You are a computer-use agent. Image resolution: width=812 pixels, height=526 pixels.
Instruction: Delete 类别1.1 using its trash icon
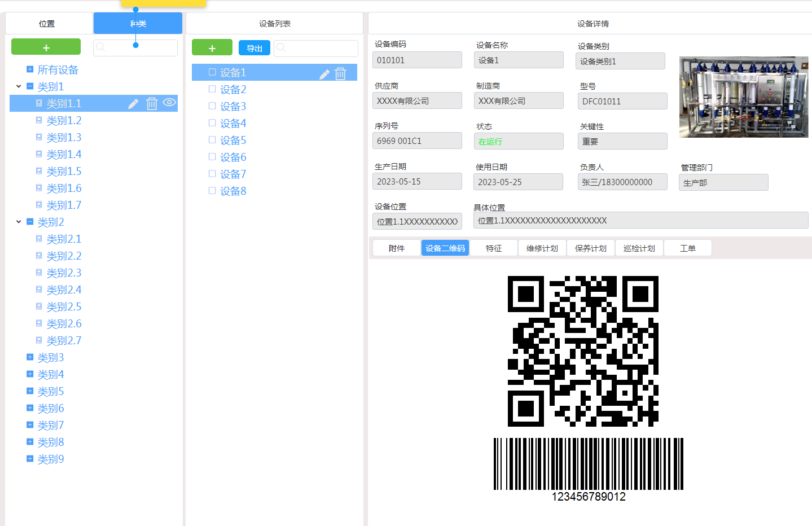click(x=152, y=104)
